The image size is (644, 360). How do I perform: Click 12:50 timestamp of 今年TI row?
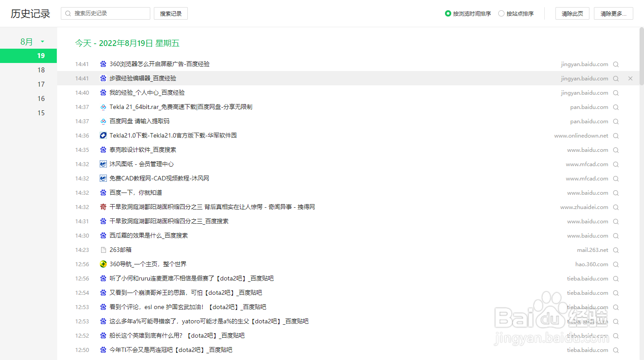82,350
